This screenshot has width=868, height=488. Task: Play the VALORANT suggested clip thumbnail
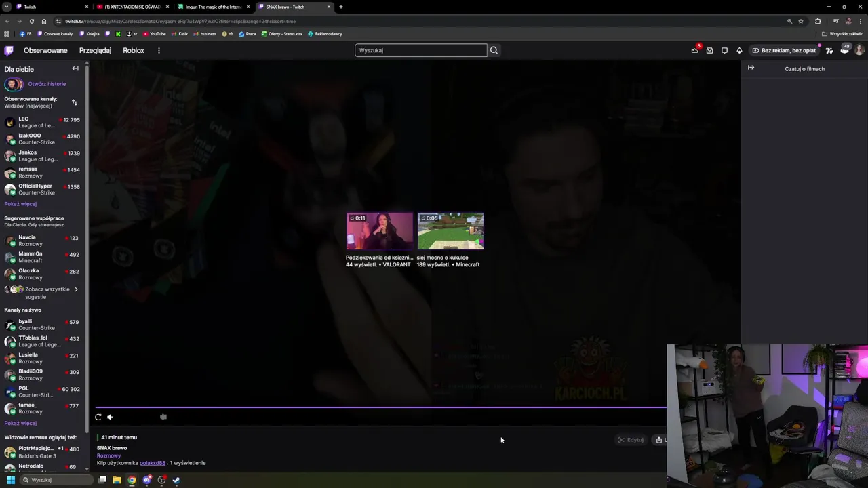380,232
